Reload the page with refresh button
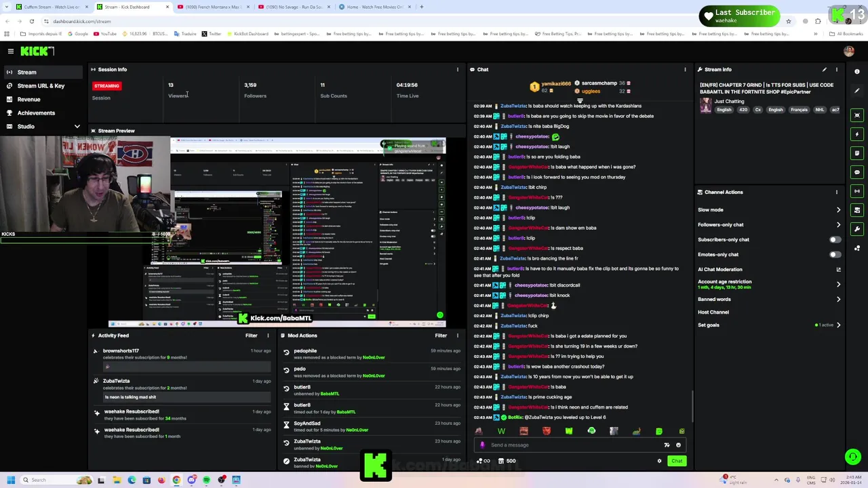 click(x=31, y=21)
